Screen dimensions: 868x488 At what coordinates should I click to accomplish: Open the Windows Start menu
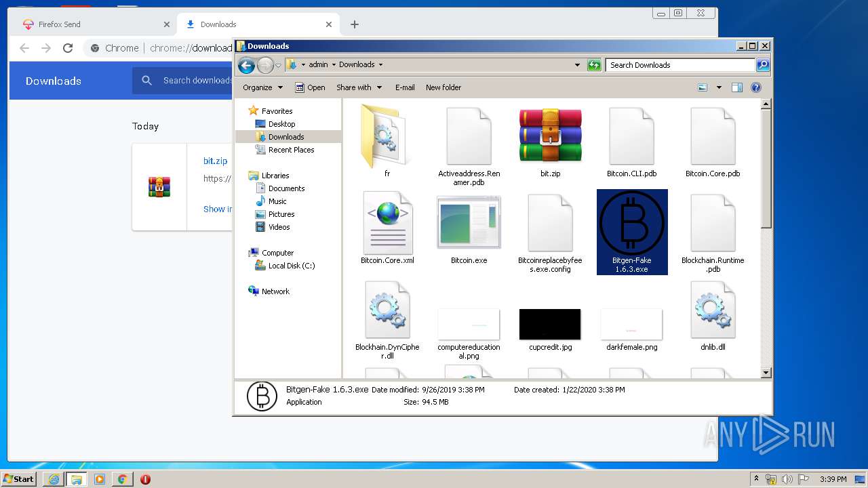(19, 479)
